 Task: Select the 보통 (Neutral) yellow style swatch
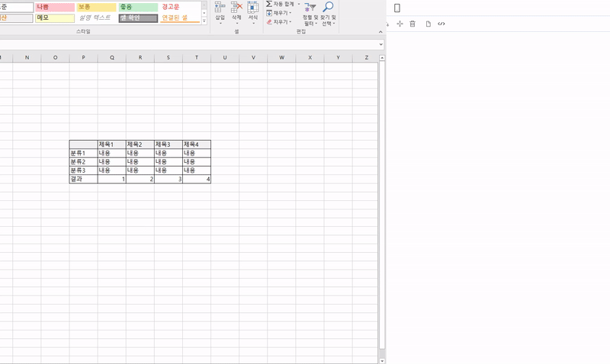click(x=96, y=6)
